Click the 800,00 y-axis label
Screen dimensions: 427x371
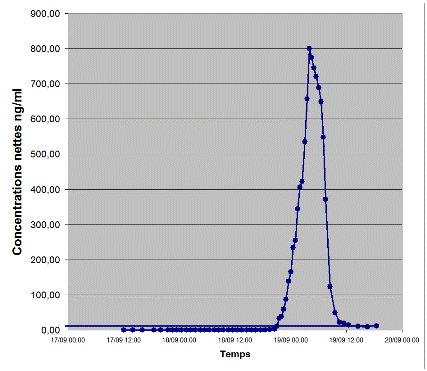45,49
